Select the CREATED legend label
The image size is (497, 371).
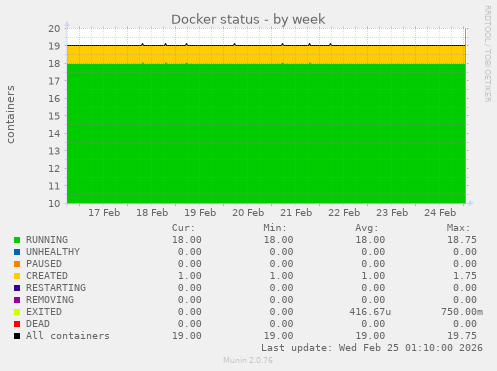point(47,276)
